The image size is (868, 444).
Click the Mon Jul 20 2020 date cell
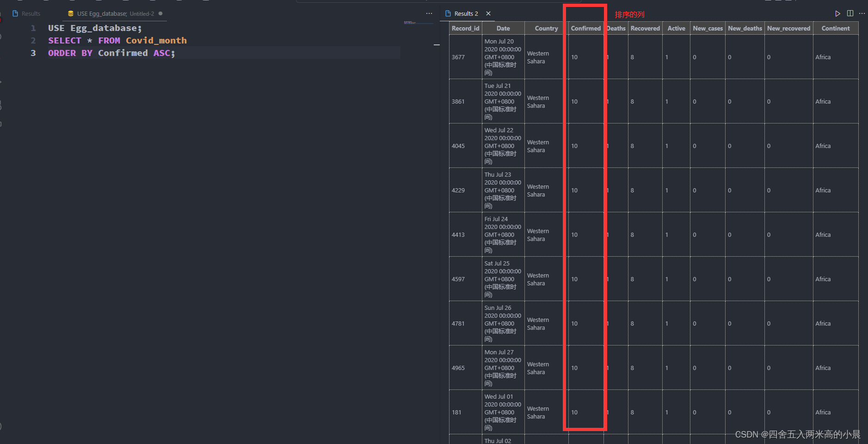point(503,57)
